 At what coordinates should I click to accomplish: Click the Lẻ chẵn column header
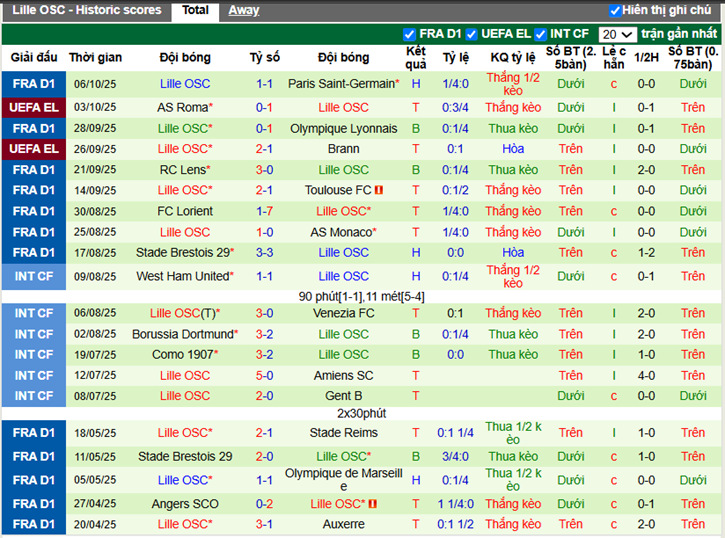point(614,58)
